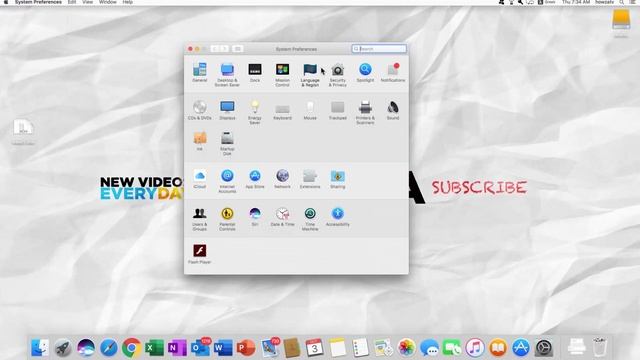Open Energy Saver preferences
Viewport: 640px width, 360px height.
pos(255,112)
